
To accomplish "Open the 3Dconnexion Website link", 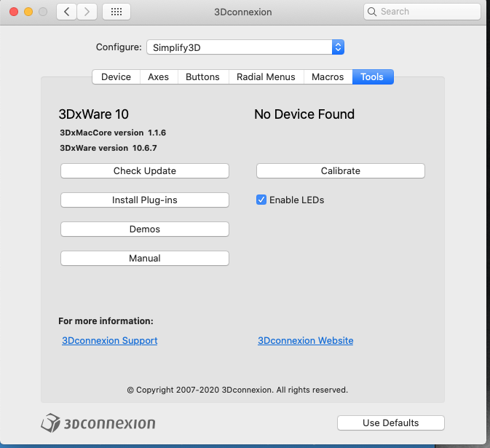I will [x=306, y=340].
